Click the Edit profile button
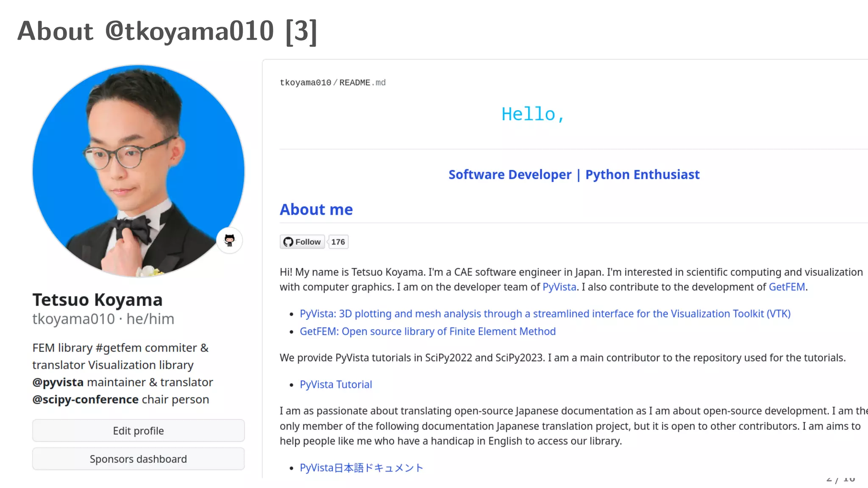 138,430
